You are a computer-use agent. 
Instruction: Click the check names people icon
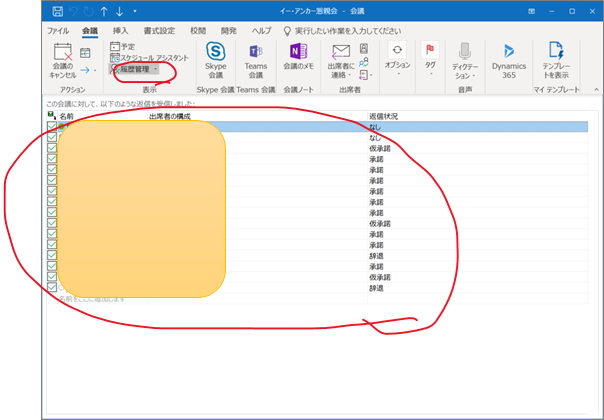click(364, 62)
